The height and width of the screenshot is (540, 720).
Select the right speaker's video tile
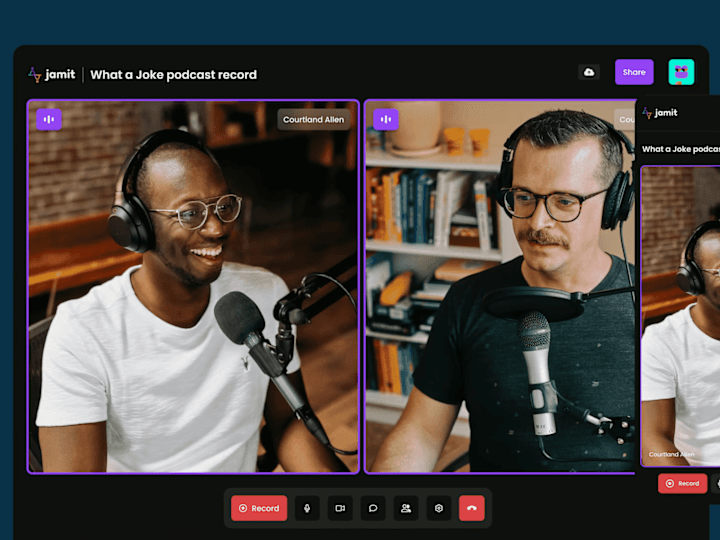[x=500, y=287]
